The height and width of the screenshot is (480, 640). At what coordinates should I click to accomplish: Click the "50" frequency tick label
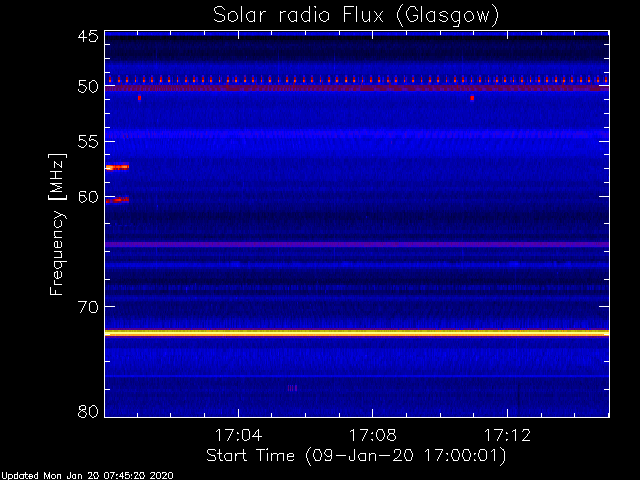(88, 87)
